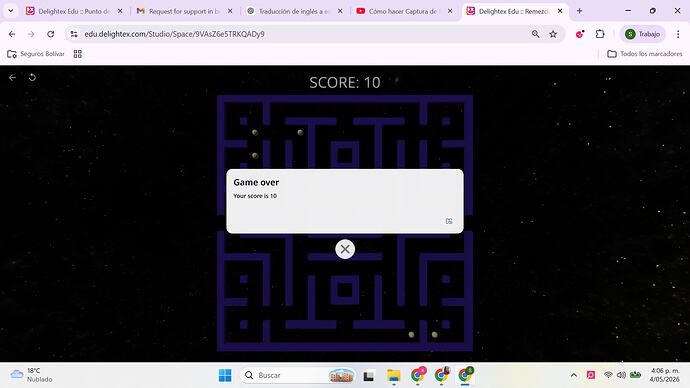Reload the page in the browser
This screenshot has height=388, width=690.
pos(51,34)
